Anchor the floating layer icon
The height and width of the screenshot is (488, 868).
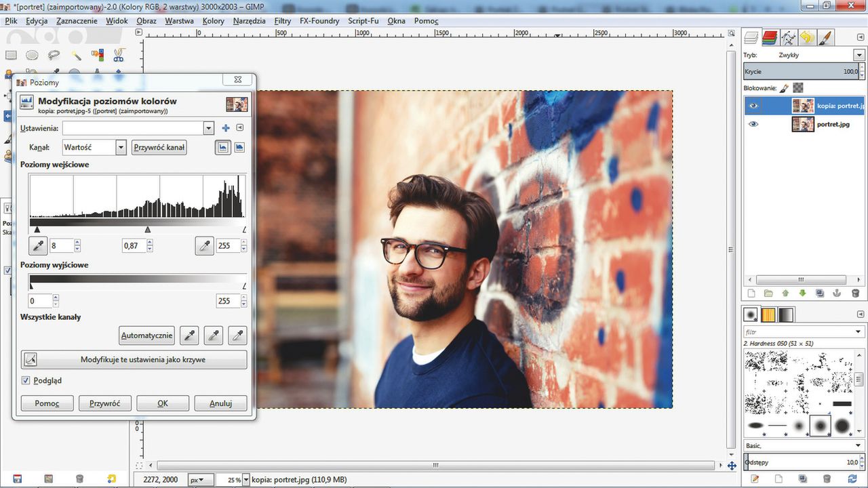837,293
